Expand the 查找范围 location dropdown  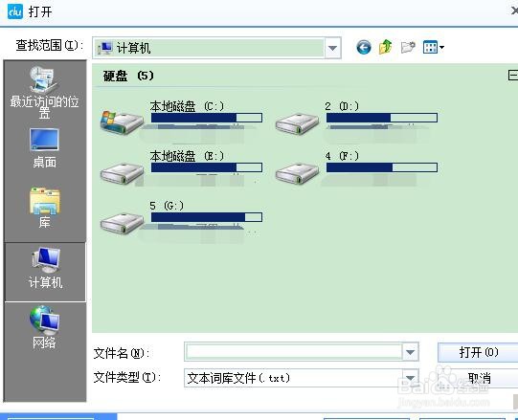pos(332,48)
